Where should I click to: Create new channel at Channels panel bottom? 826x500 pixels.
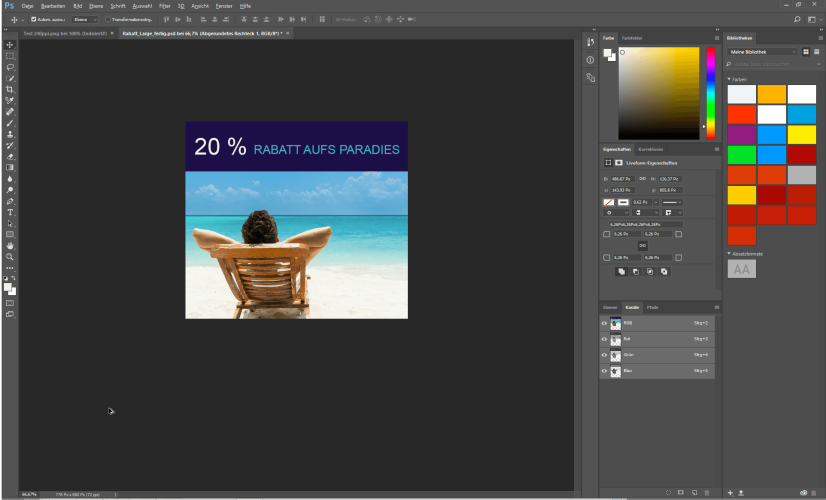click(694, 493)
